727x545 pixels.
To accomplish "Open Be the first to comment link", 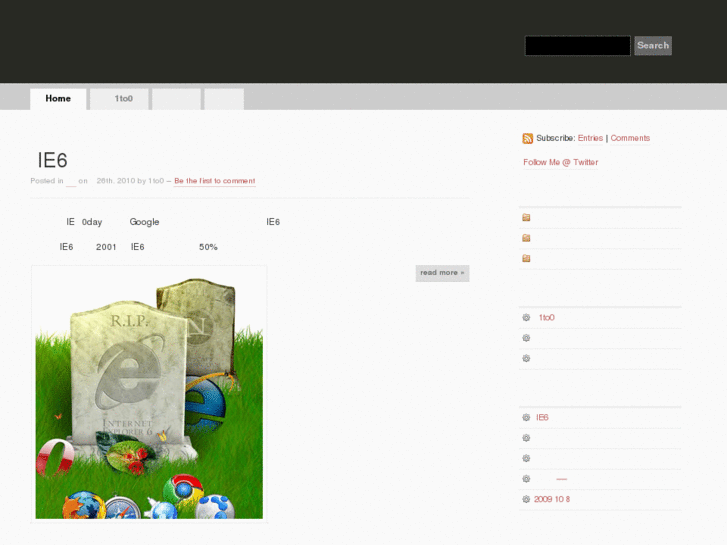I will coord(215,181).
